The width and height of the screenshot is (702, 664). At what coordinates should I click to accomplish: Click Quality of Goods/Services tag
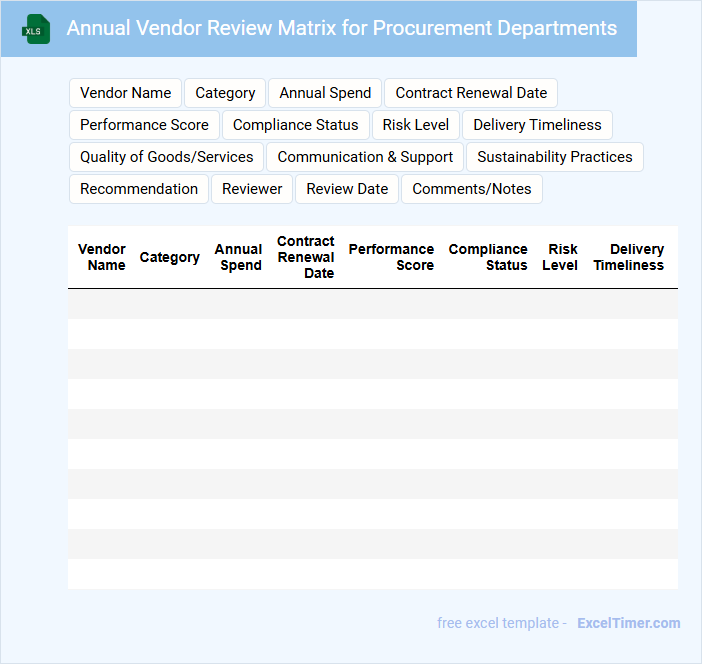point(167,157)
